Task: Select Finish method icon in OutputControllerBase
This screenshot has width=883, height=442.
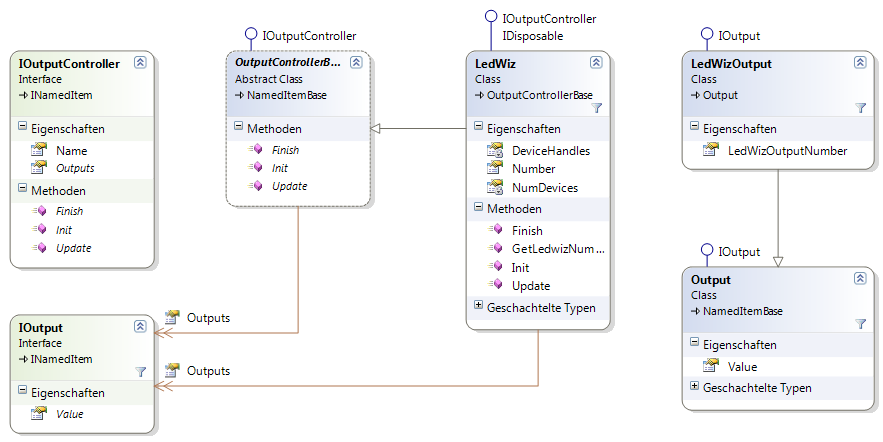Action: pos(256,149)
